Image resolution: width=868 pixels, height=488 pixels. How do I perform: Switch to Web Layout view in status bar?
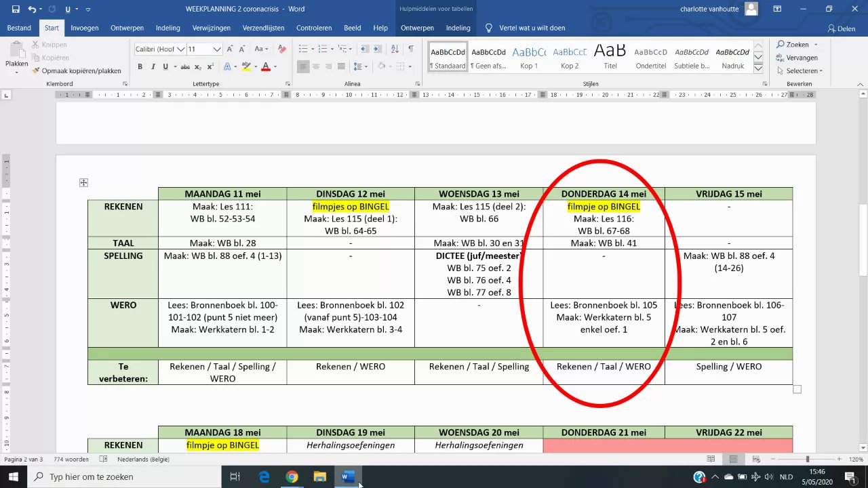click(x=755, y=460)
